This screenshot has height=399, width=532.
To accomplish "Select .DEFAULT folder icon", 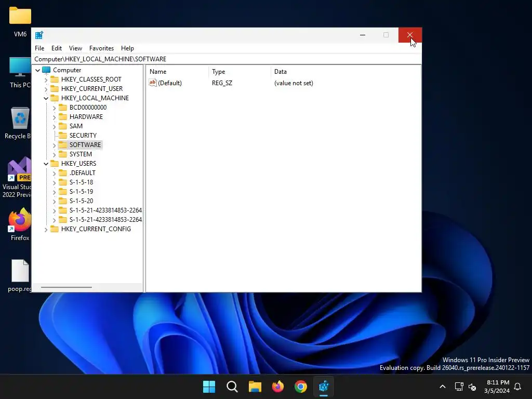I will pos(63,172).
